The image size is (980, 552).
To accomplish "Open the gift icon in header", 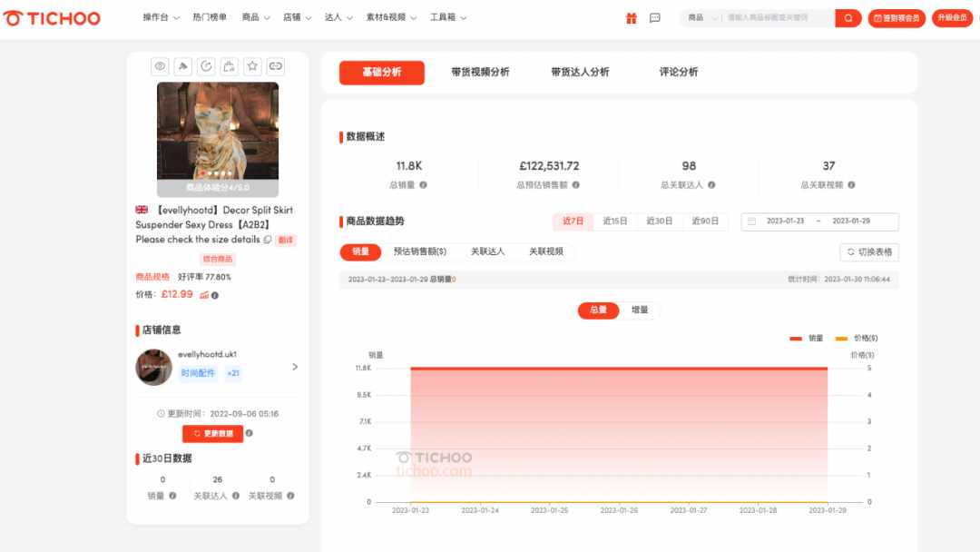I will (632, 18).
